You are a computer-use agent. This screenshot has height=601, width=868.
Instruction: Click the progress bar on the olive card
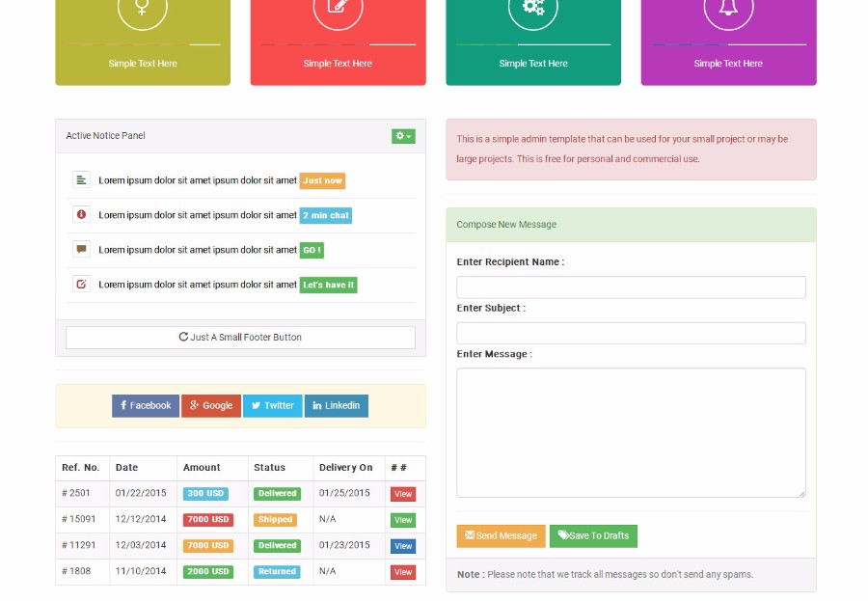click(x=143, y=44)
